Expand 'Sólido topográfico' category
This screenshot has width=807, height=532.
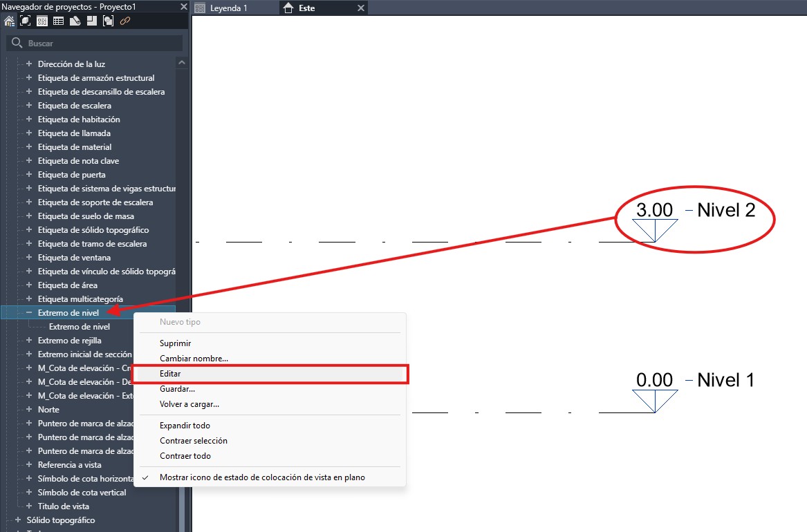click(18, 520)
